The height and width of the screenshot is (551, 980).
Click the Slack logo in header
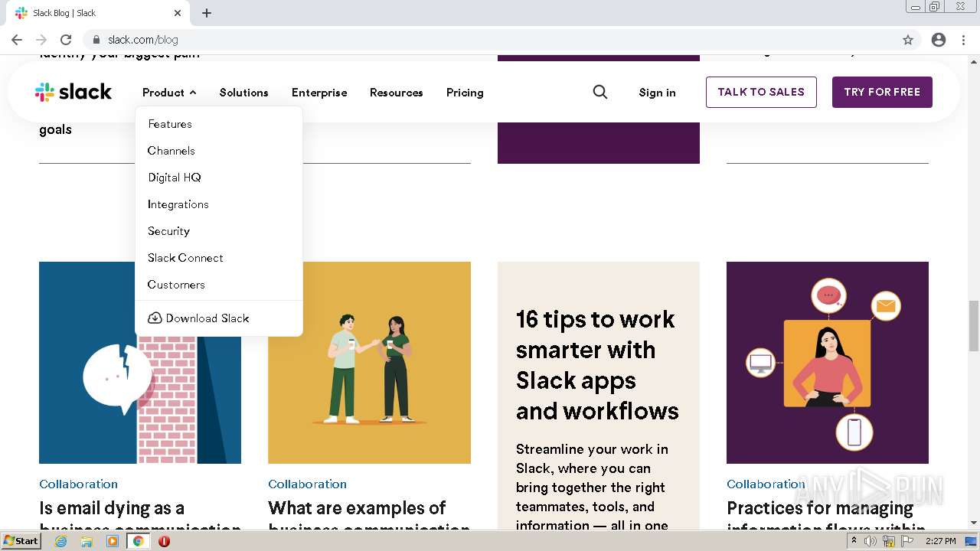pos(73,93)
